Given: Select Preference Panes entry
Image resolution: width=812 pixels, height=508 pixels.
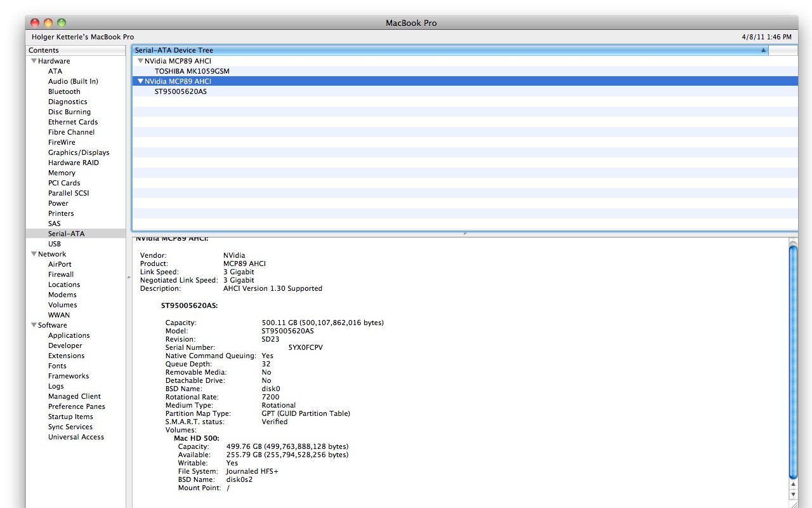Looking at the screenshot, I should [77, 406].
